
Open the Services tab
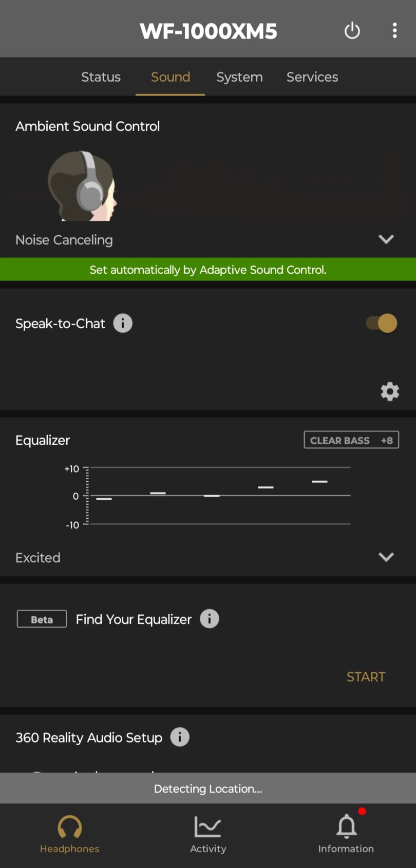(312, 77)
